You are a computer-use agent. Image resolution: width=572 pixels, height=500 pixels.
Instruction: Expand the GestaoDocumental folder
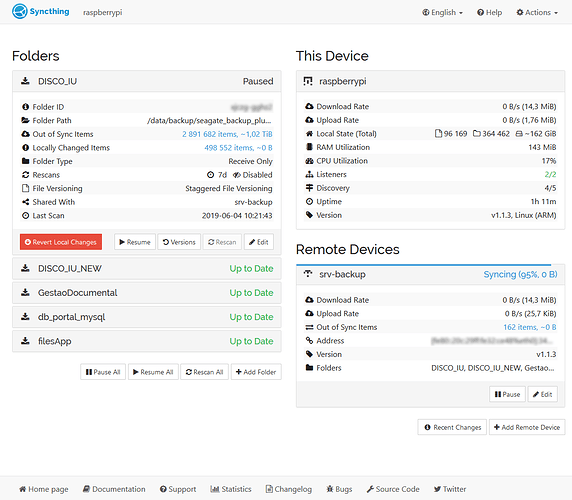point(147,292)
